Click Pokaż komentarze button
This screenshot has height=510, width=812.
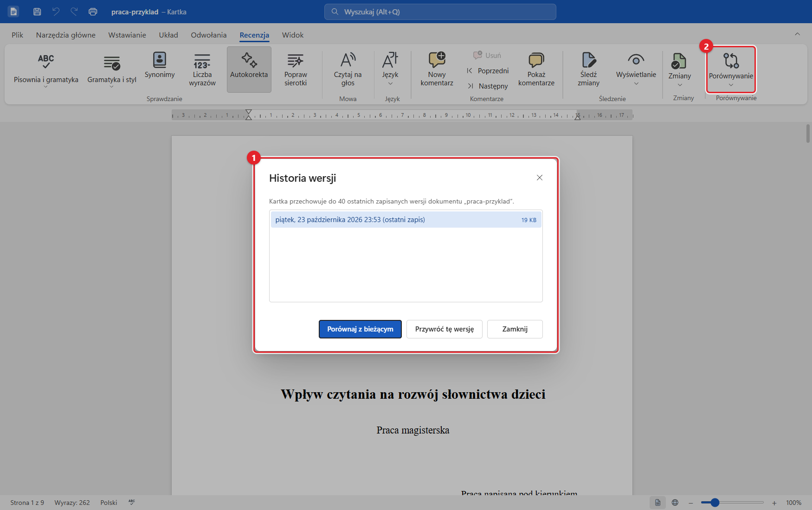tap(536, 70)
